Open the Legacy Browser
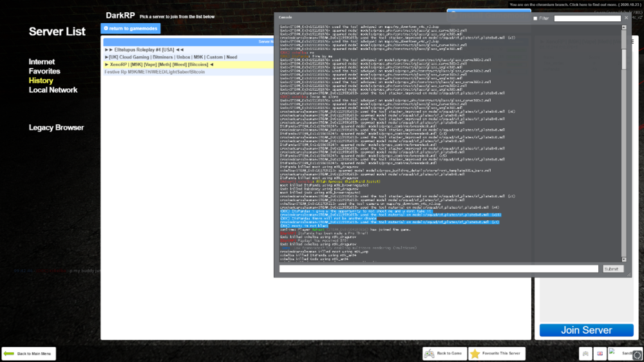This screenshot has width=644, height=362. [56, 128]
